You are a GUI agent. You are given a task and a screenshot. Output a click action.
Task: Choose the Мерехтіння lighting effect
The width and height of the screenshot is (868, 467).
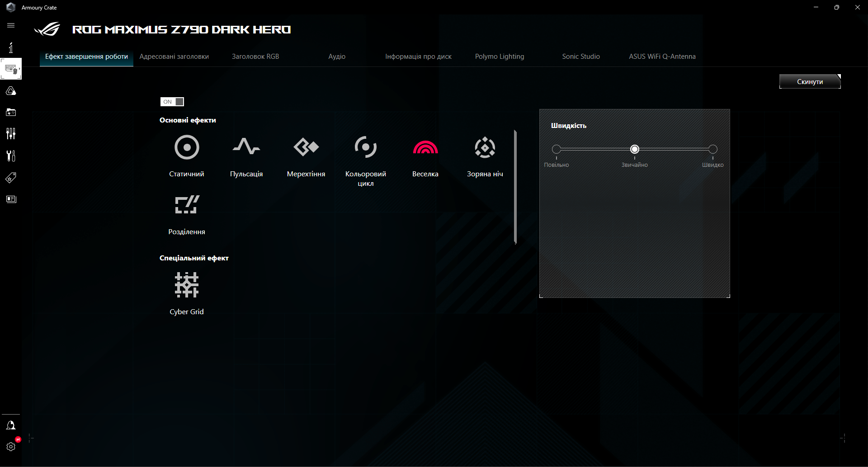coord(306,147)
